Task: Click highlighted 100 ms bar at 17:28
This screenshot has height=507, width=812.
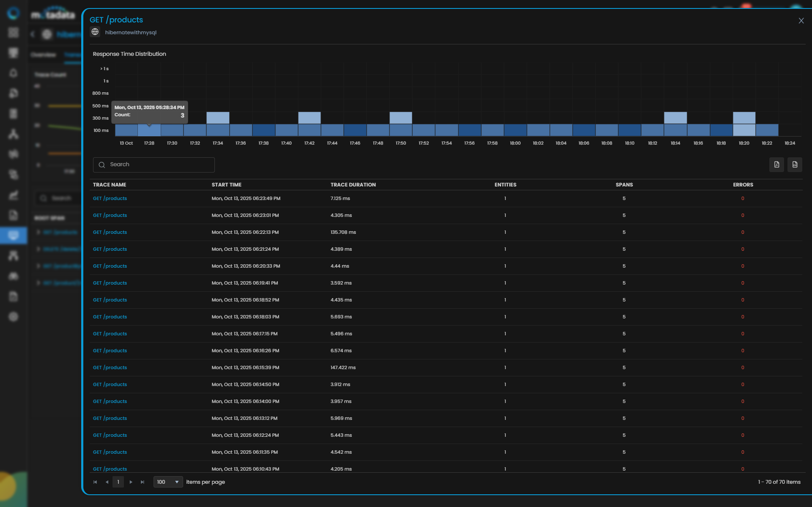Action: [149, 130]
